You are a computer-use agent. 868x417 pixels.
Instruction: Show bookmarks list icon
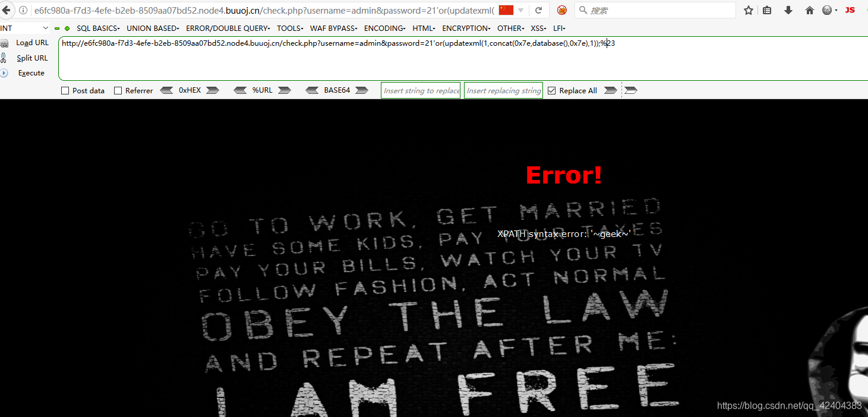point(767,10)
